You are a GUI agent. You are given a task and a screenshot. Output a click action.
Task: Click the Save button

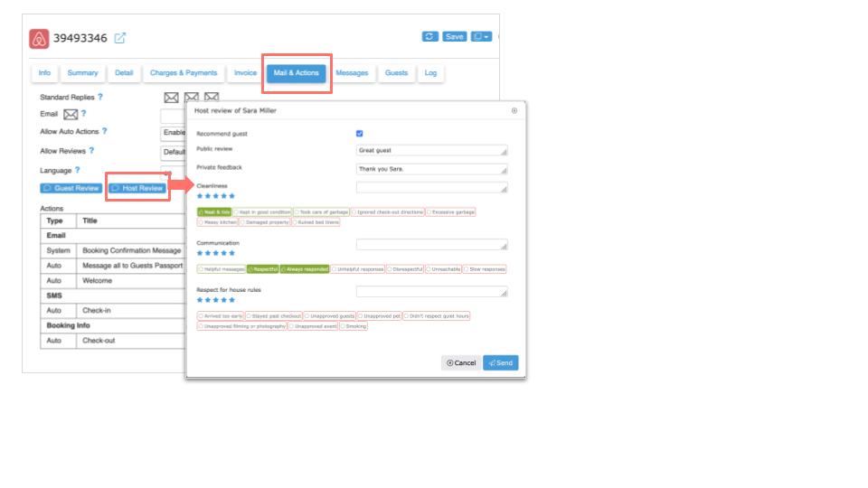(455, 36)
